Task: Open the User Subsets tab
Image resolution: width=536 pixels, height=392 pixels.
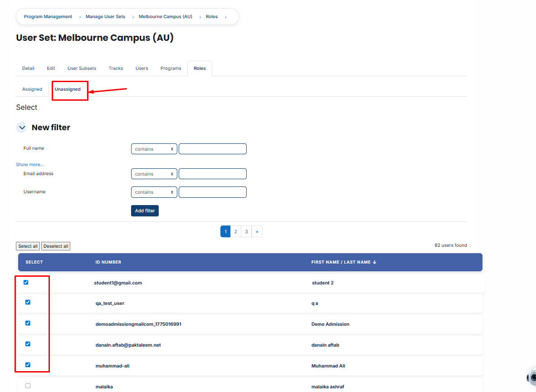Action: (82, 69)
